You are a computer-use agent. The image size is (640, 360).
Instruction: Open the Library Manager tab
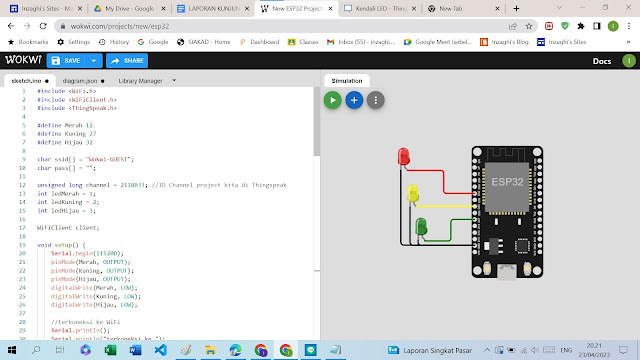click(140, 81)
